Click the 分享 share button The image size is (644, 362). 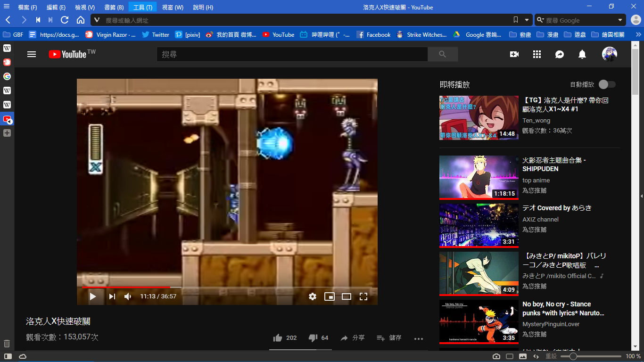click(x=353, y=338)
